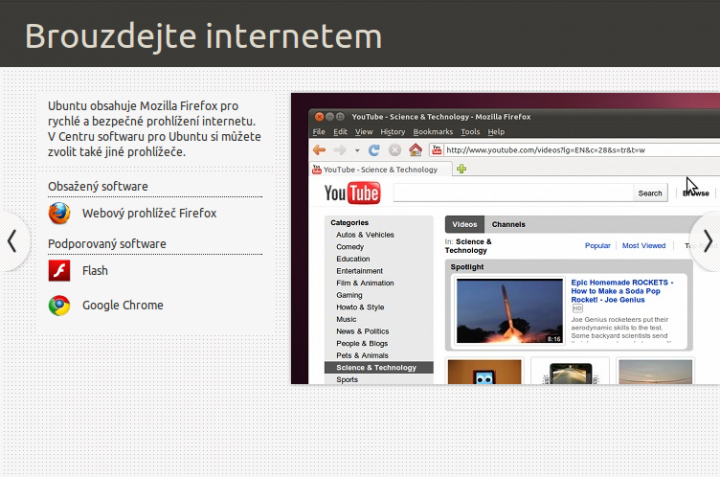Click the 'Spotlight' section heading

click(x=467, y=267)
